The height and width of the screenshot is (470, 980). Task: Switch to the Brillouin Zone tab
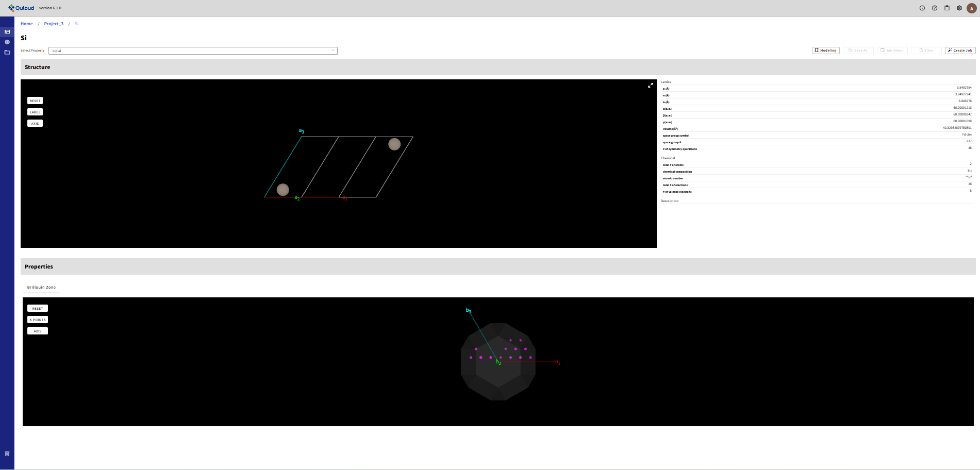click(41, 287)
